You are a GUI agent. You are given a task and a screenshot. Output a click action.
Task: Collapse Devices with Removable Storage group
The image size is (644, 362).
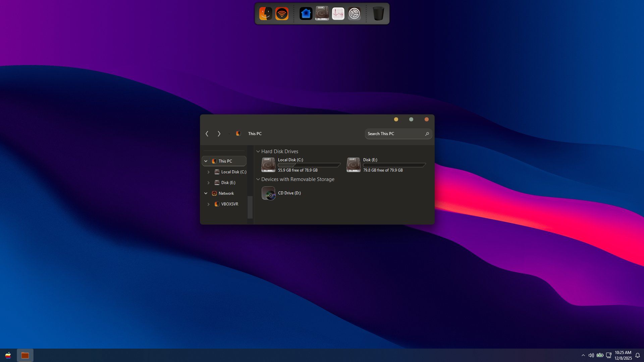258,179
